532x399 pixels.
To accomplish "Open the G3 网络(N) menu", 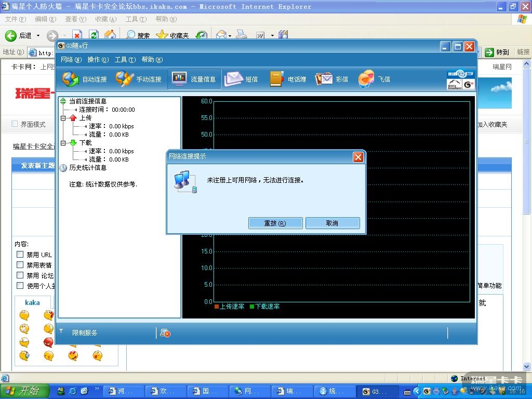I will [71, 60].
